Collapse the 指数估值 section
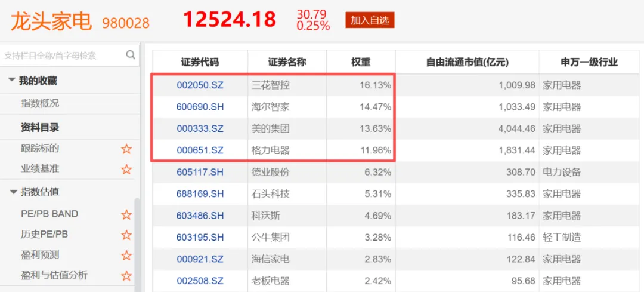The image size is (644, 292). coord(14,192)
